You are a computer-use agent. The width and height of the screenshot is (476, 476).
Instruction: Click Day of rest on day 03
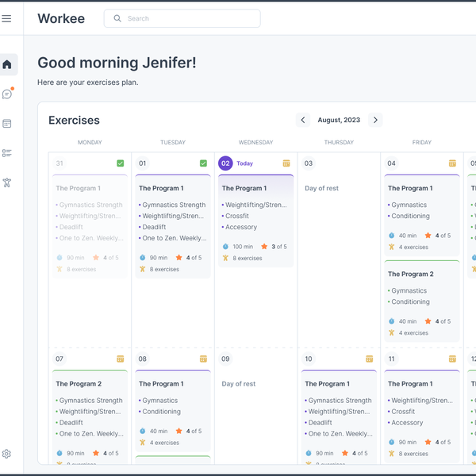[x=321, y=188]
